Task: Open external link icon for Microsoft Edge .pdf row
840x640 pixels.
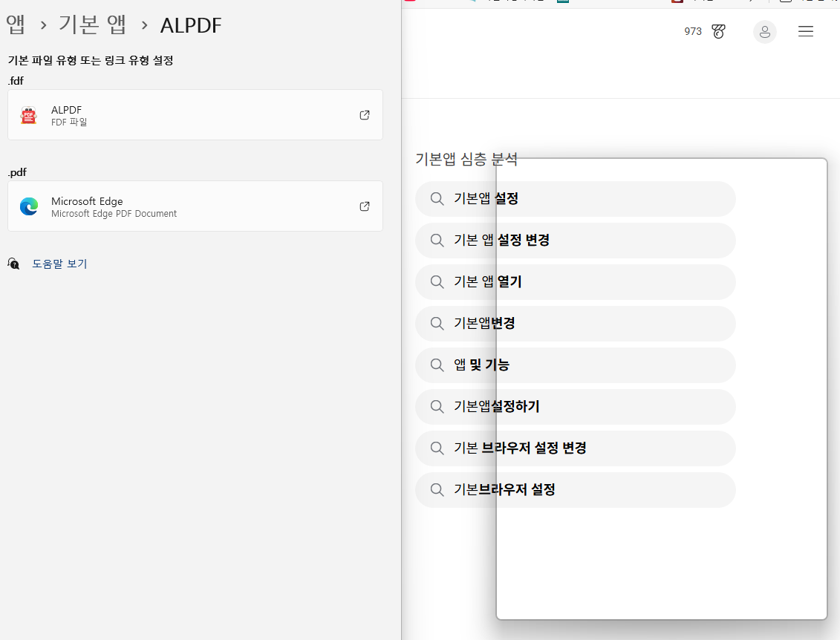Action: 364,206
